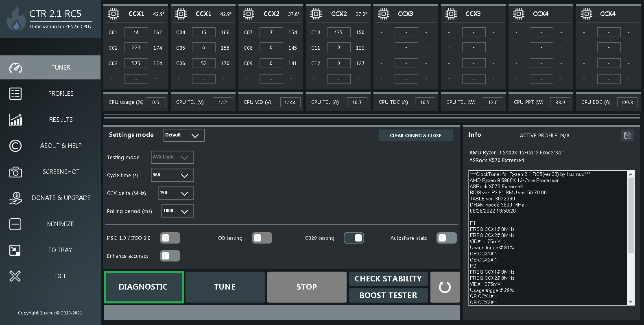Viewport: 644px width, 325px height.
Task: Click the Screenshot camera icon
Action: point(15,172)
